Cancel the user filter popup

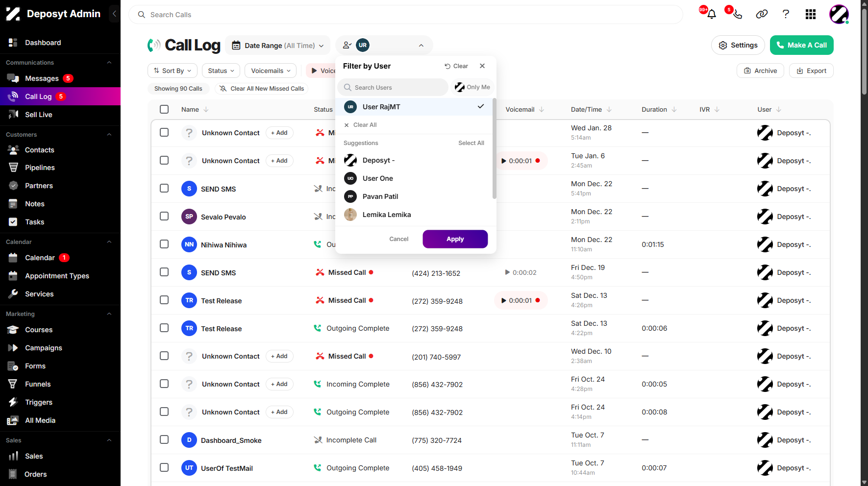(x=398, y=239)
